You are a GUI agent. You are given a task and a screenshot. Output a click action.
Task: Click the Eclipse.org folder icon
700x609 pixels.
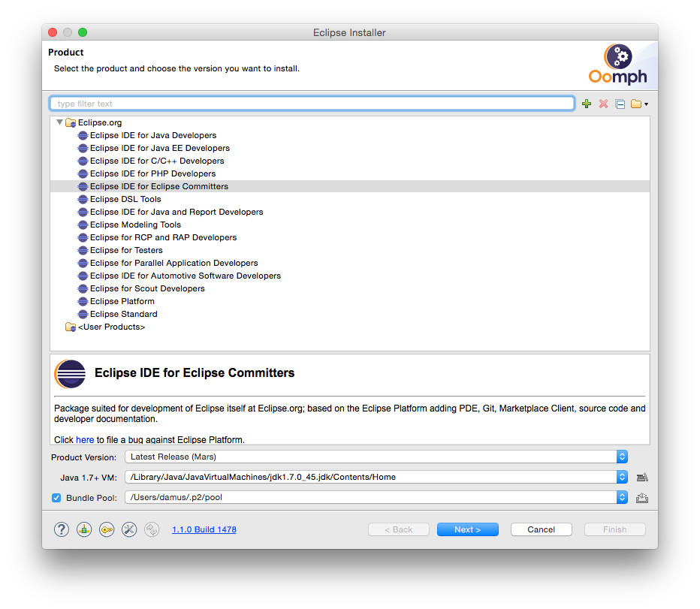point(71,122)
